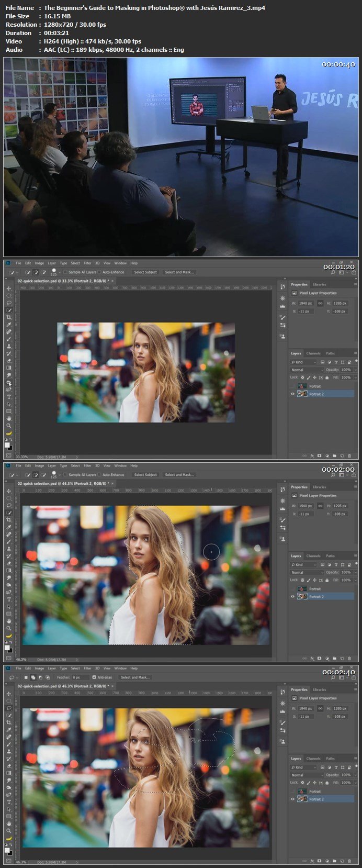
Task: Toggle Anti-alias checkbox in the 00:02:40 frame
Action: [x=94, y=677]
